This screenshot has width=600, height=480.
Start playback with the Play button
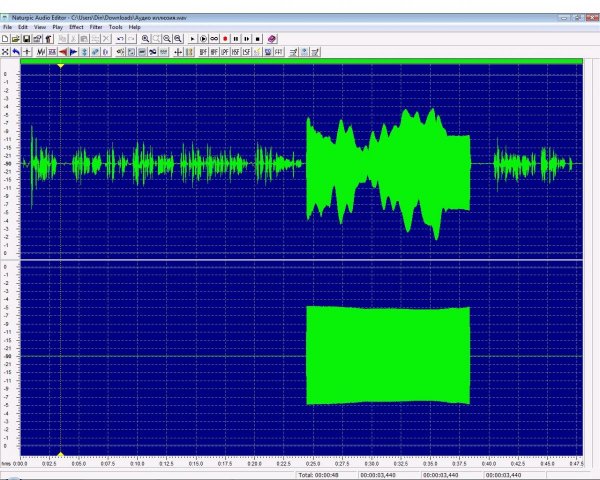[192, 39]
